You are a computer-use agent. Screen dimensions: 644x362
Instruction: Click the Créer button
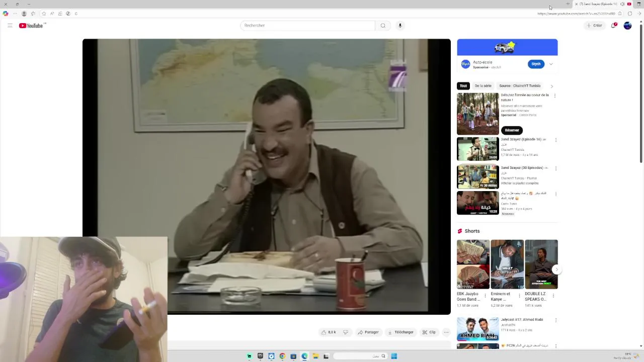click(x=594, y=26)
